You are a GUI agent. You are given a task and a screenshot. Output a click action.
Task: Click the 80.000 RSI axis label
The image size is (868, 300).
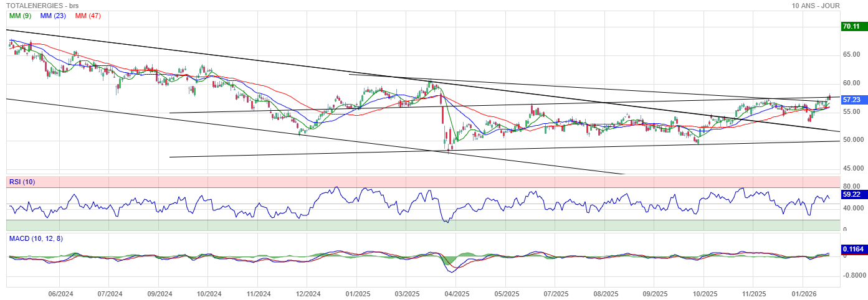point(853,186)
